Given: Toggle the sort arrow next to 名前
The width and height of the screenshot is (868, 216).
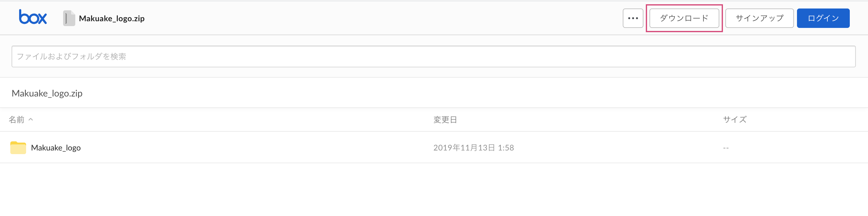Looking at the screenshot, I should pos(31,119).
